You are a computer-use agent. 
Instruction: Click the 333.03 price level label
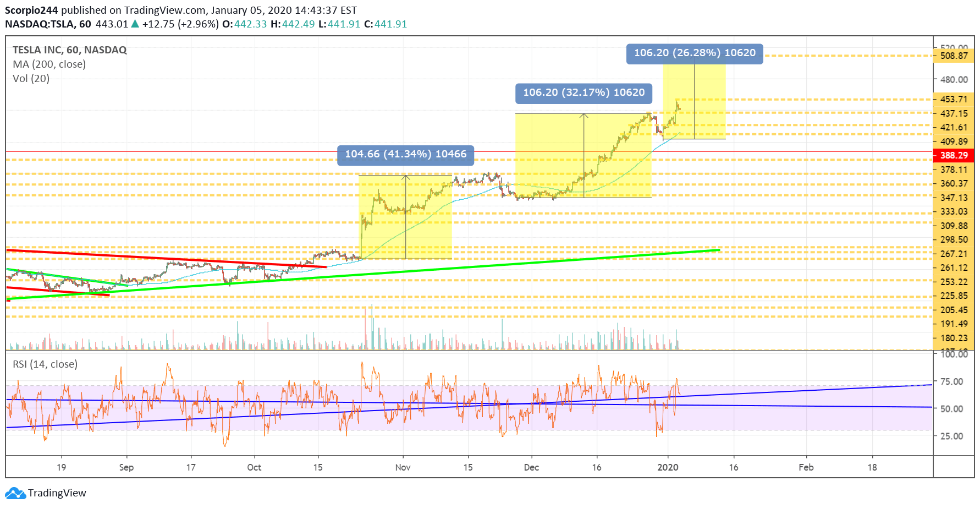[x=954, y=211]
